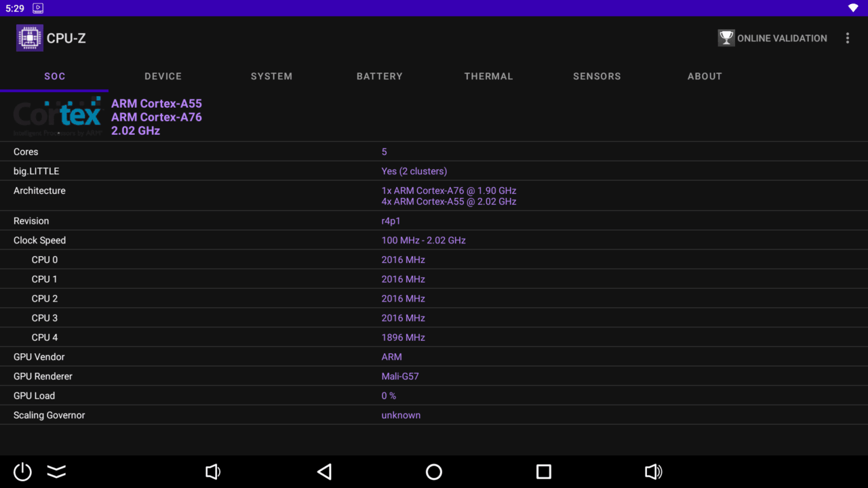The height and width of the screenshot is (488, 868).
Task: Click the CPU-Z app logo icon
Action: click(x=30, y=38)
